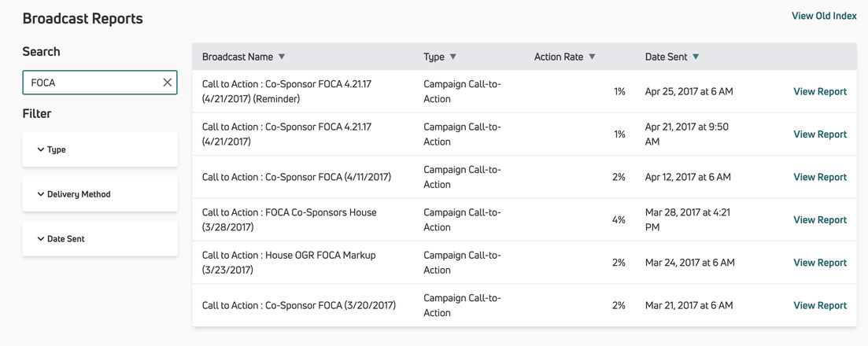Image resolution: width=868 pixels, height=346 pixels.
Task: View report for Apr 25 Reminder broadcast
Action: coord(819,91)
